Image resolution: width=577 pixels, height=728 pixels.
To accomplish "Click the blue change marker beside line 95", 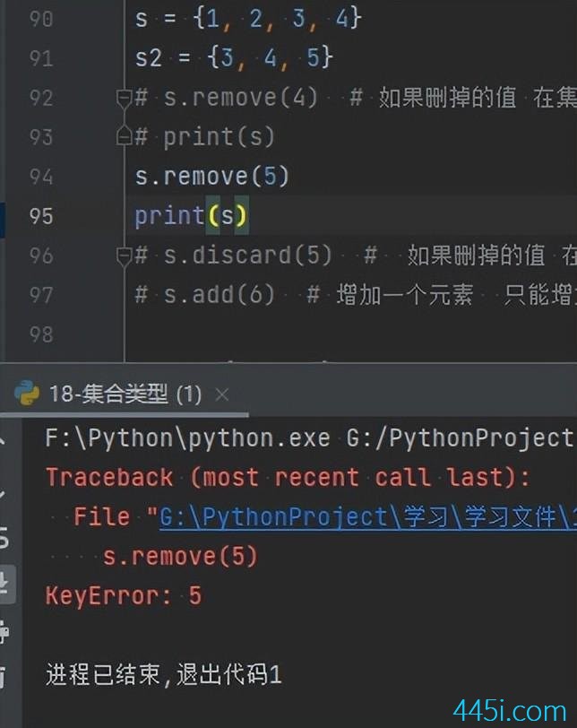I will click(3, 220).
